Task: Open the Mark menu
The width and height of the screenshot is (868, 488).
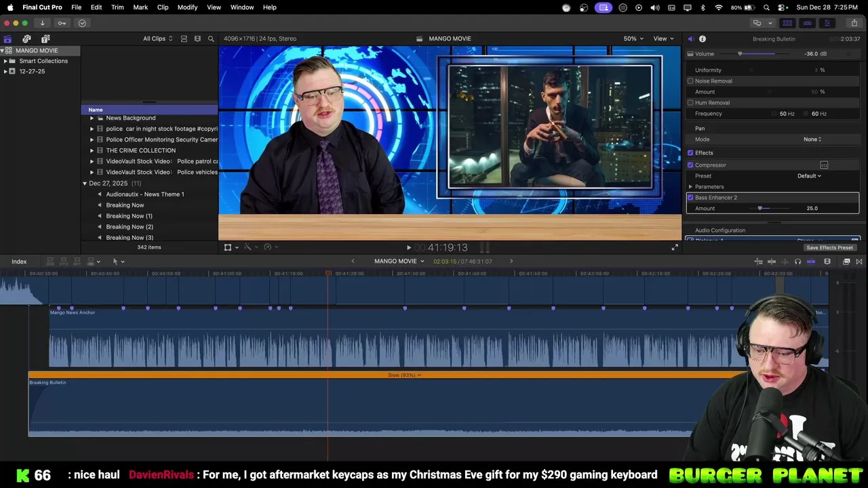Action: tap(140, 7)
